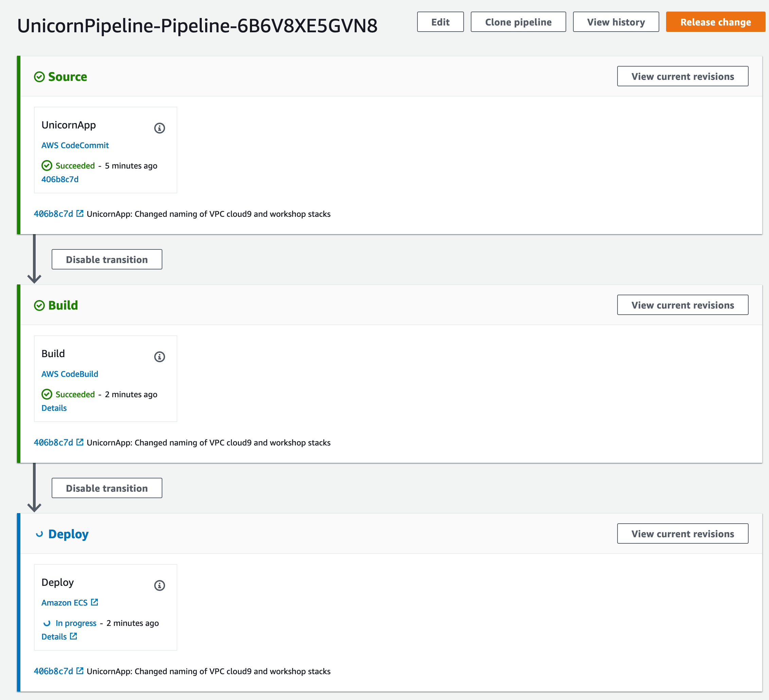
Task: Click 406b8c7d link below Deploy action card
Action: click(53, 671)
